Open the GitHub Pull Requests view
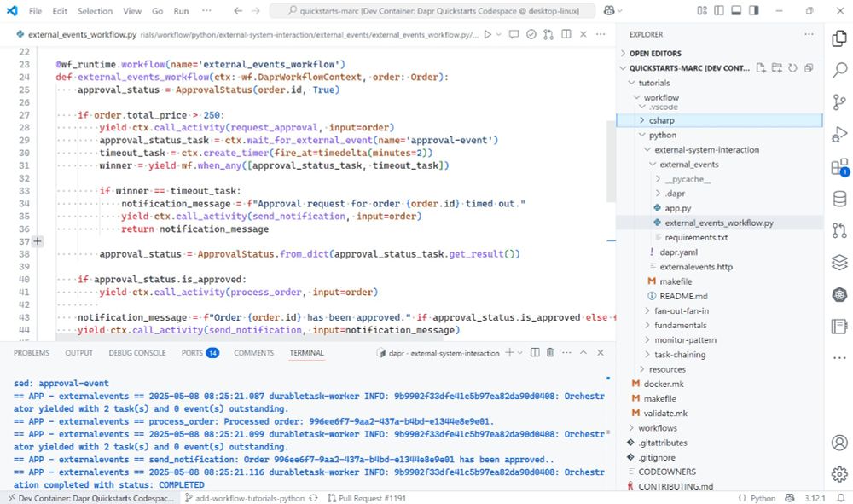 (839, 230)
